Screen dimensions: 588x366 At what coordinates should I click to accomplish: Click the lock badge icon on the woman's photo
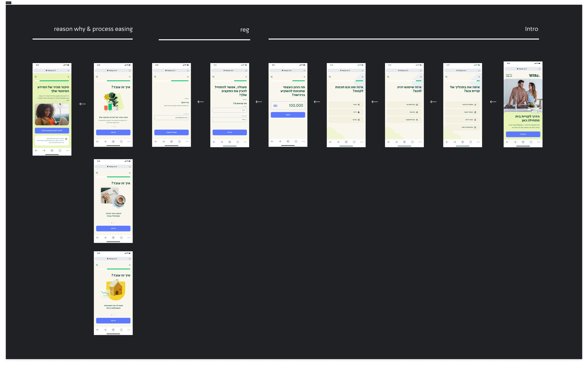click(x=60, y=104)
